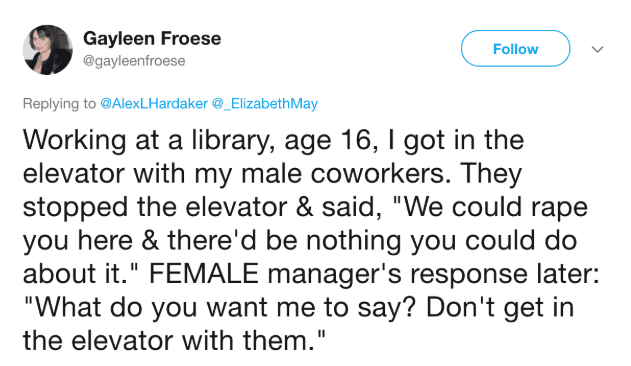Click 'stopped the elevator' in tweet text
The image size is (631, 366).
click(155, 208)
